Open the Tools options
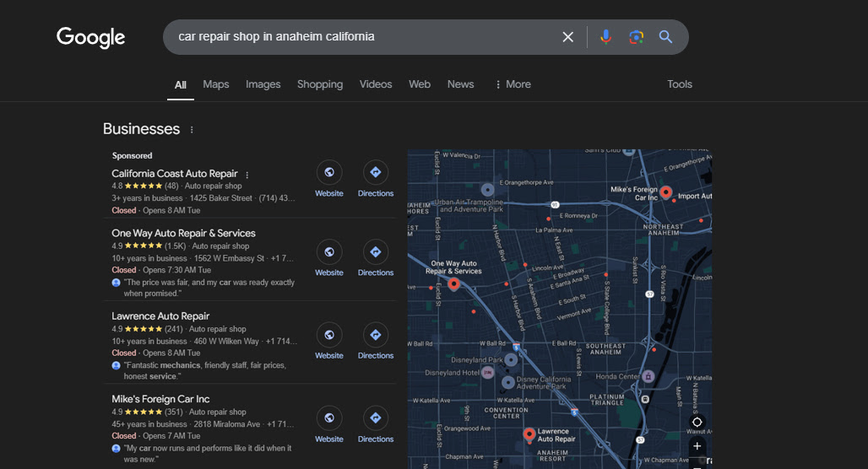The height and width of the screenshot is (469, 868). (x=679, y=84)
